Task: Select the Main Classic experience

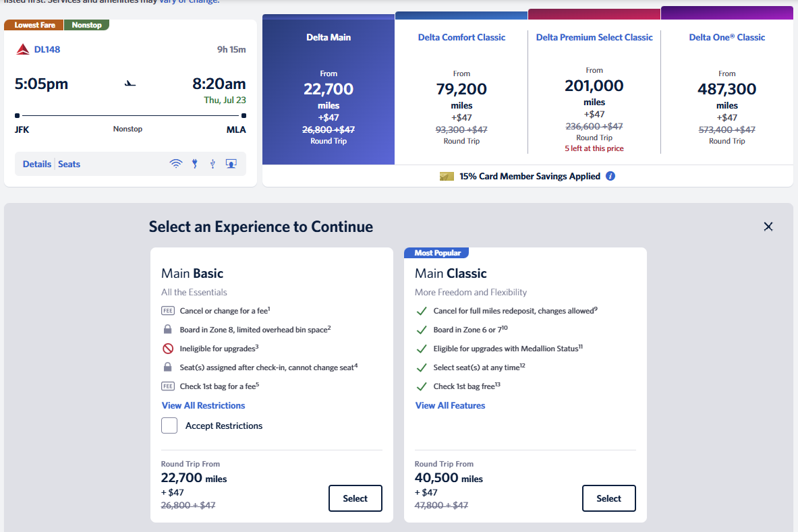Action: click(608, 498)
